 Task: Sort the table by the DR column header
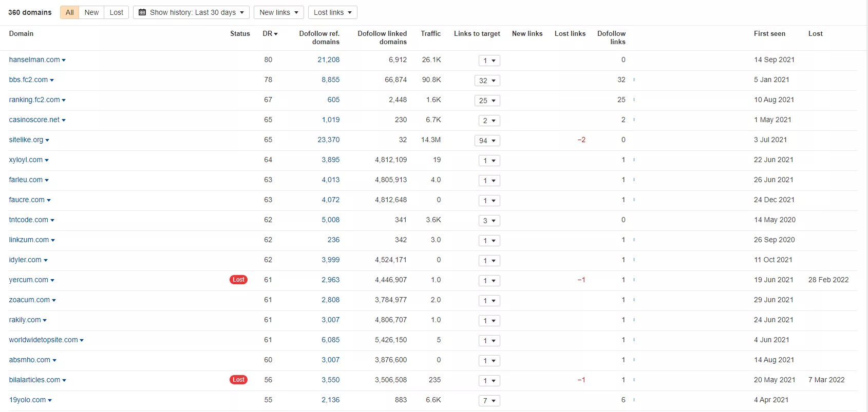pyautogui.click(x=270, y=34)
